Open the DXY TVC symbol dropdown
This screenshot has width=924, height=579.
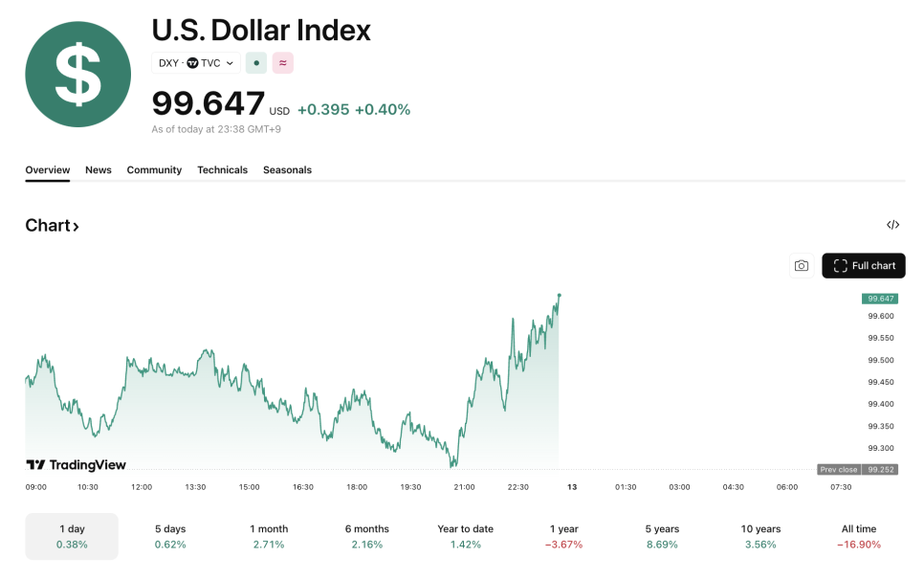click(x=196, y=63)
